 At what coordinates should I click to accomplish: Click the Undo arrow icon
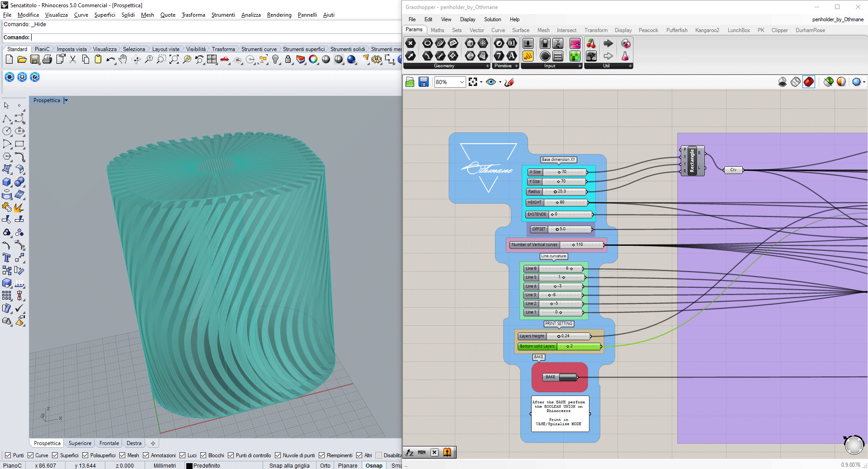[x=110, y=60]
